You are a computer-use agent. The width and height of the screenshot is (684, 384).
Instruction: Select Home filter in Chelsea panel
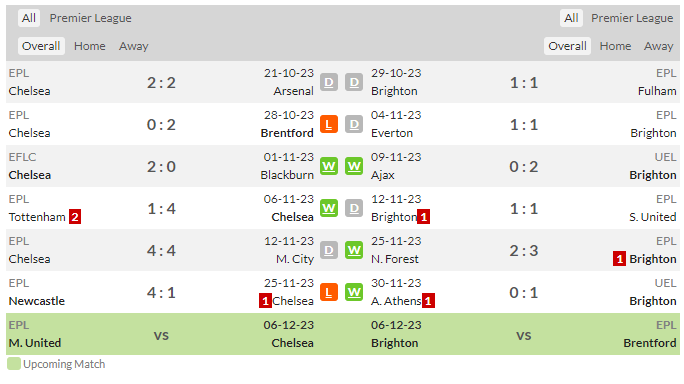pos(89,46)
